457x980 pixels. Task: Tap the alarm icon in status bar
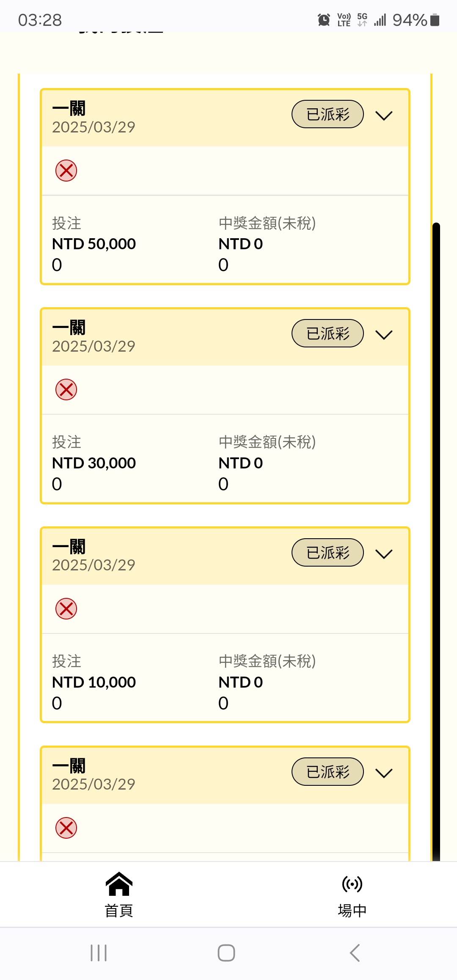pyautogui.click(x=324, y=20)
